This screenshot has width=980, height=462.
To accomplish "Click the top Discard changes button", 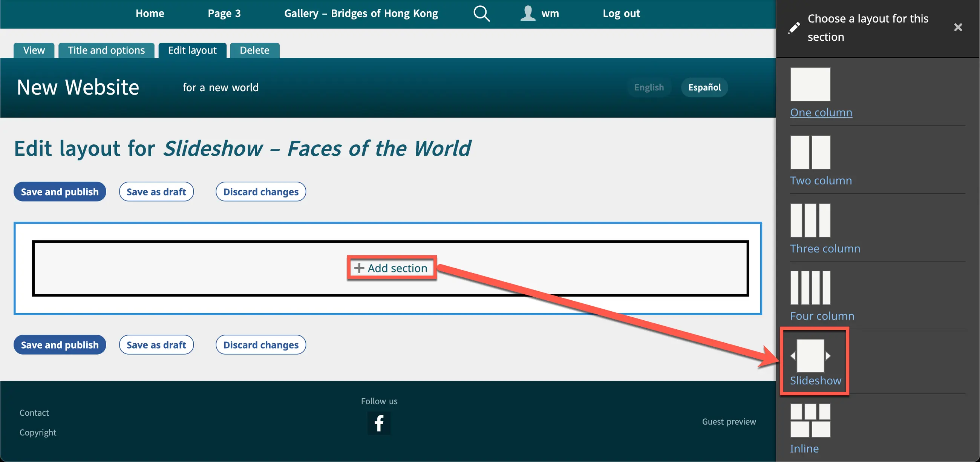I will pyautogui.click(x=260, y=192).
